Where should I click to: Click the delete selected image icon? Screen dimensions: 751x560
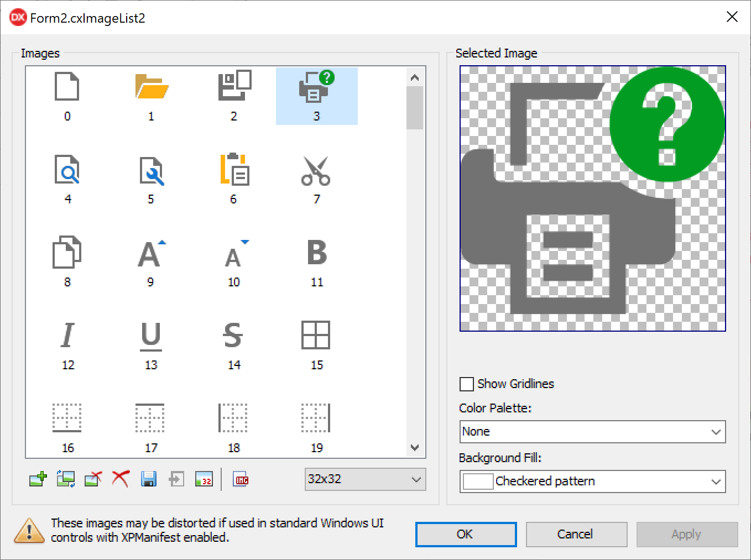coord(93,479)
